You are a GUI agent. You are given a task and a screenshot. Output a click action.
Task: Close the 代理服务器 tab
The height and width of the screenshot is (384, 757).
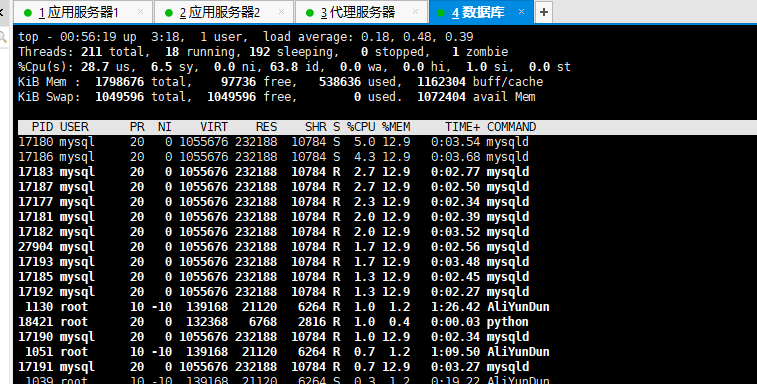(415, 12)
